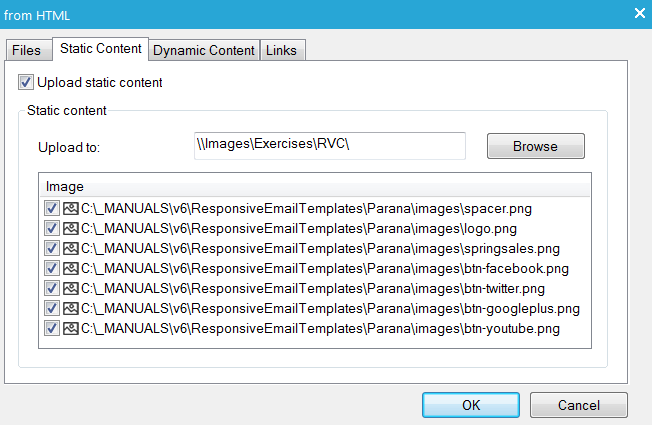Open the Dynamic Content tab
652x425 pixels.
[204, 51]
